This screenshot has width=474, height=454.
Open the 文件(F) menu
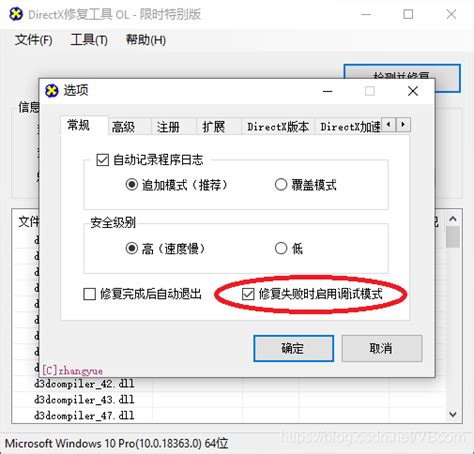tap(33, 40)
